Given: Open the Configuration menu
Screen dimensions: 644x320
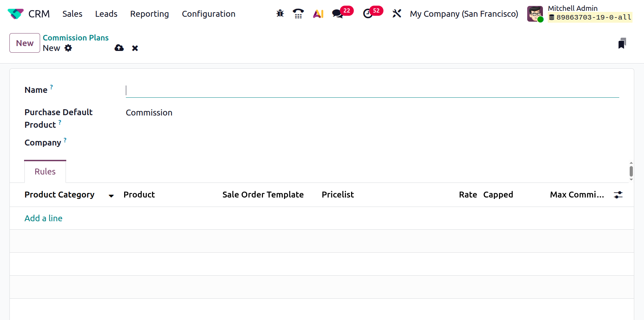Looking at the screenshot, I should (x=209, y=14).
